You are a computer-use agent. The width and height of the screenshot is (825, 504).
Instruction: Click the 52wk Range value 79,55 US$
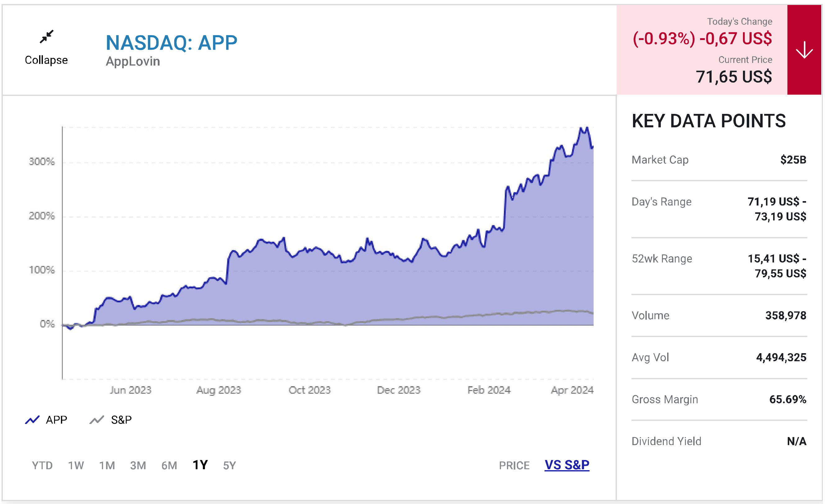click(781, 274)
